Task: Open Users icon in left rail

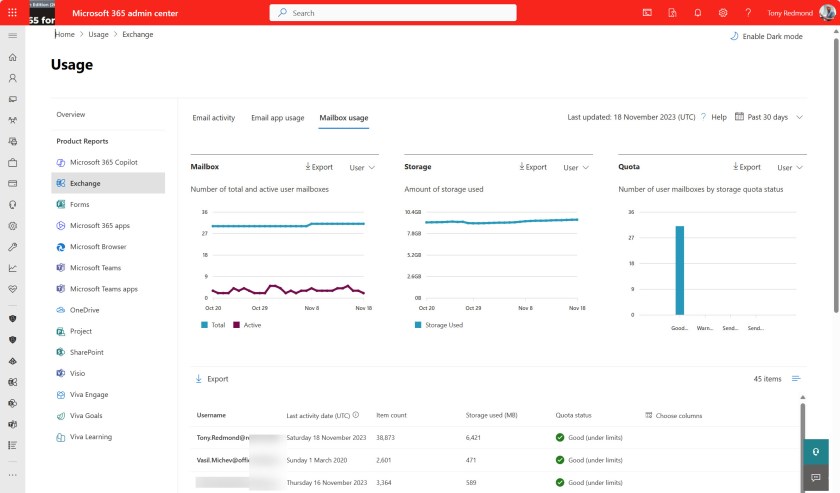Action: 12,78
